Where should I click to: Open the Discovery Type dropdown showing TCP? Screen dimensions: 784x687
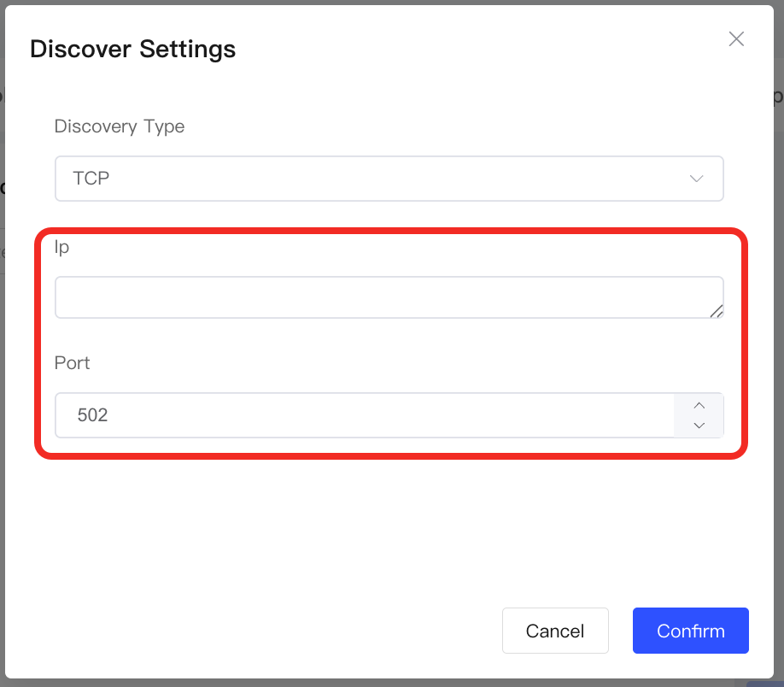[x=389, y=179]
